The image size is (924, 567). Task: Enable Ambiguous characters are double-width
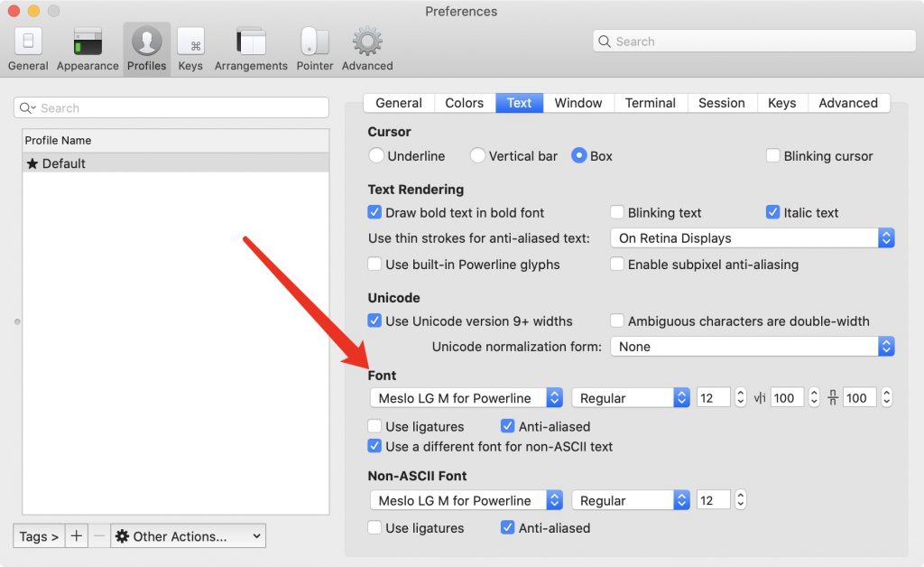pyautogui.click(x=617, y=321)
